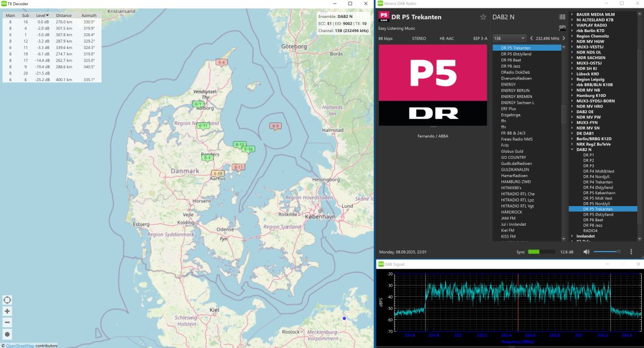This screenshot has height=348, width=644.
Task: Mute audio with the speaker icon
Action: pos(586,252)
